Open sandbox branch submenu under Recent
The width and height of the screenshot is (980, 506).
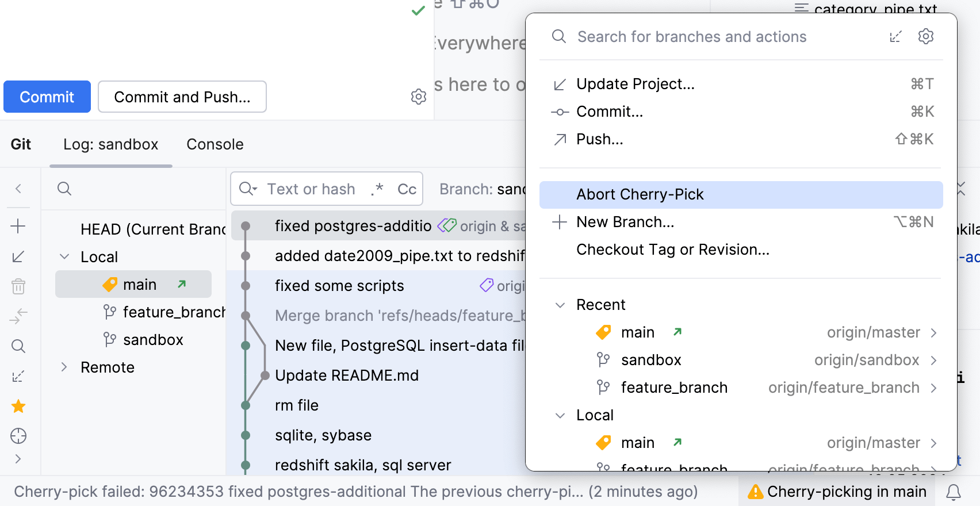coord(933,360)
